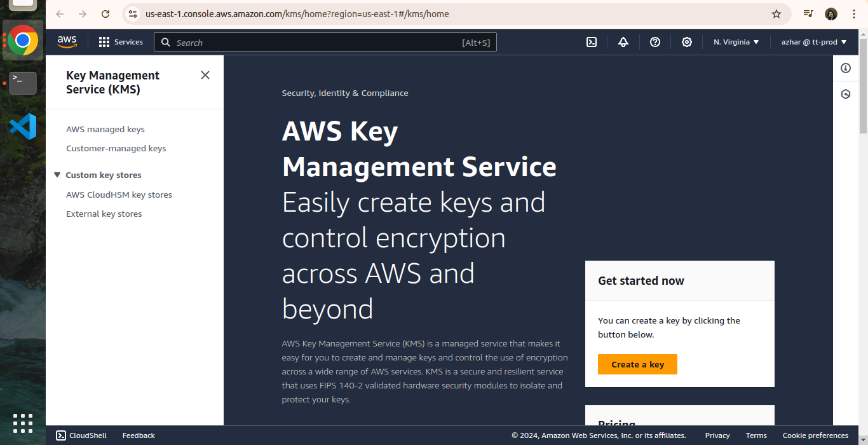Click the hexagon icon in right sidebar
Image resolution: width=868 pixels, height=445 pixels.
(x=845, y=94)
